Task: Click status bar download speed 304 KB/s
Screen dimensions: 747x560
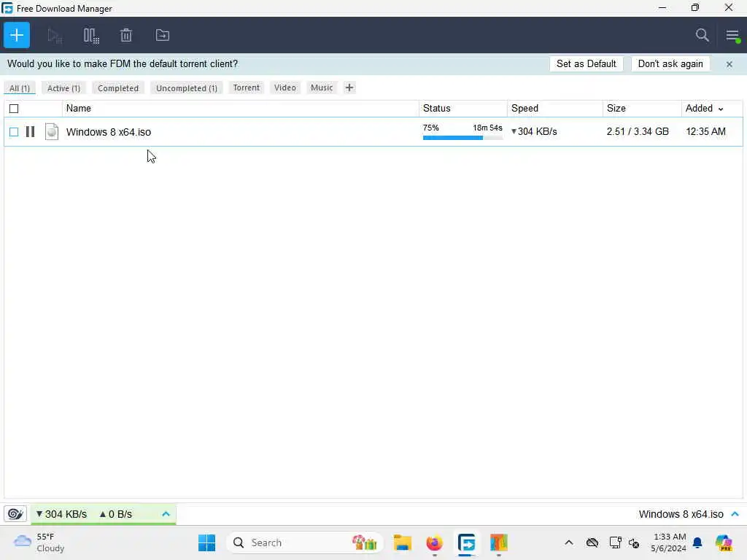Action: 61,514
